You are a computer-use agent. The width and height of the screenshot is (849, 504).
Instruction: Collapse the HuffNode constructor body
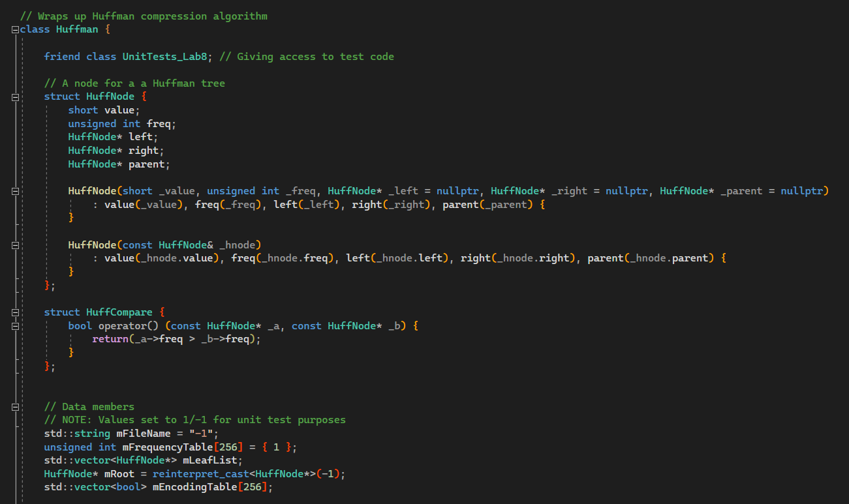pyautogui.click(x=14, y=190)
